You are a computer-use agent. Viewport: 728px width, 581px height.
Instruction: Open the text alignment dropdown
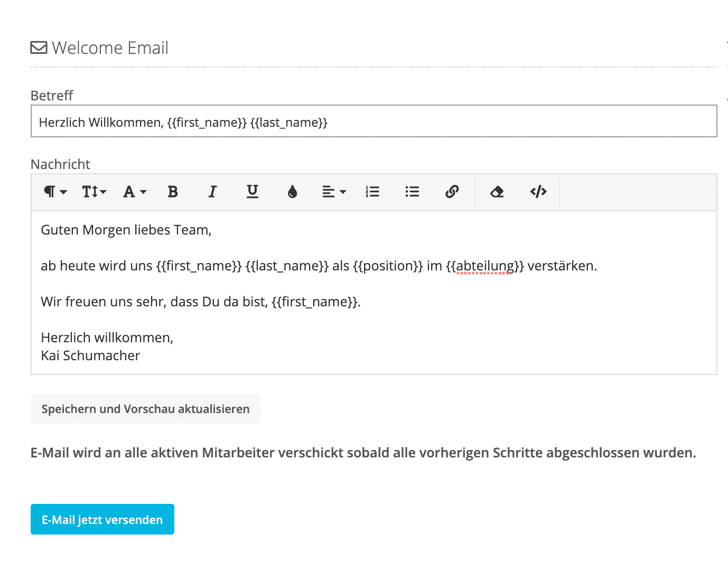click(334, 192)
